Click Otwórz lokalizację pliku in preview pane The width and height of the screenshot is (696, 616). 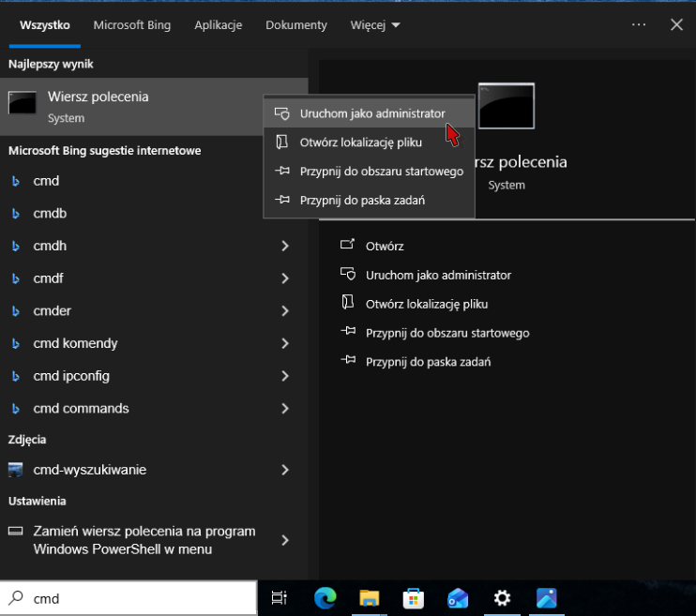point(427,304)
